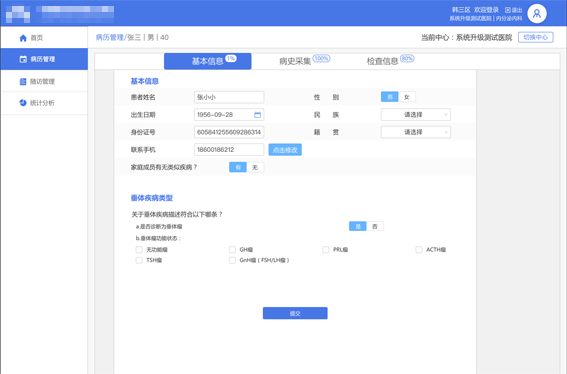
Task: Click the 提交 submit button
Action: pos(295,313)
